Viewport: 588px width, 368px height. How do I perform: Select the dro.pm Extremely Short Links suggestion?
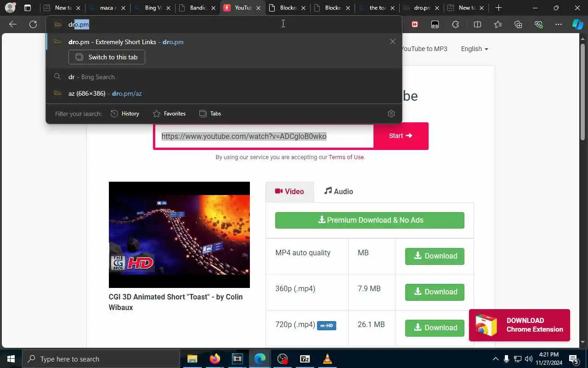coord(224,42)
